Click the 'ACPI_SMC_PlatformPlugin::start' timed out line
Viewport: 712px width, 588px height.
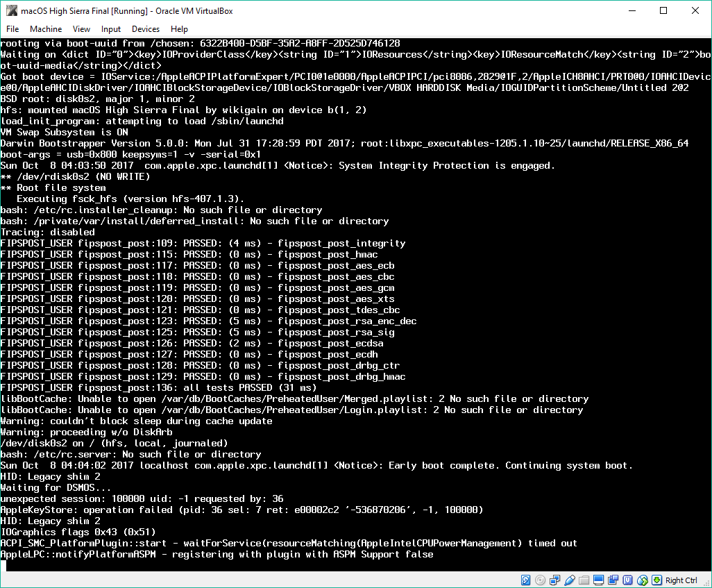coord(289,544)
